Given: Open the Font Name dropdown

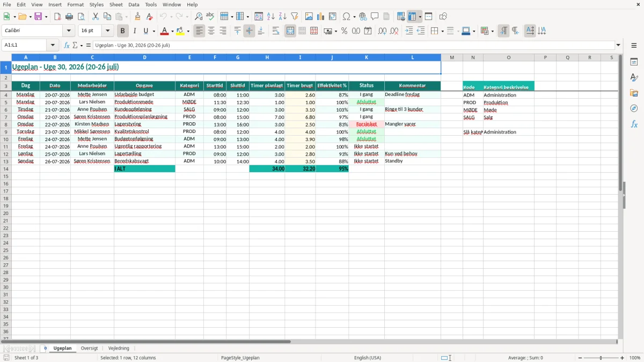Looking at the screenshot, I should pyautogui.click(x=69, y=31).
